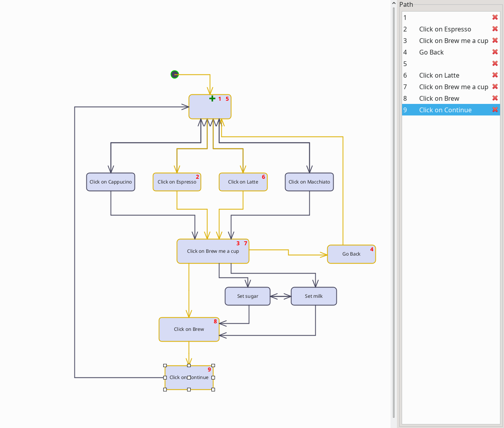Remove empty step 5 using its red cross

point(495,63)
